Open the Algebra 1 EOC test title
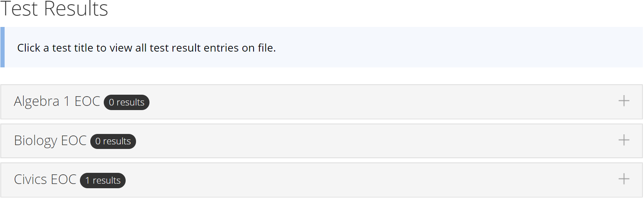The image size is (644, 199). pos(57,101)
